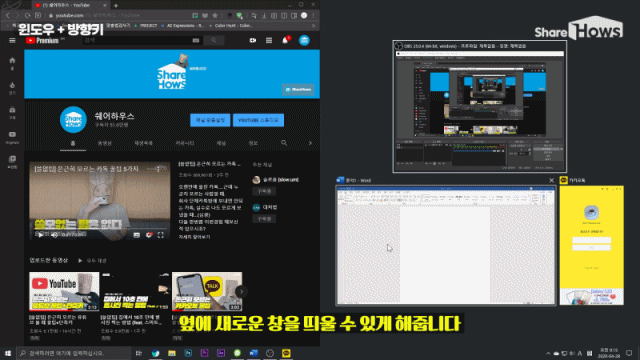Click the YOUTUBE Studio blue button

coord(258,120)
